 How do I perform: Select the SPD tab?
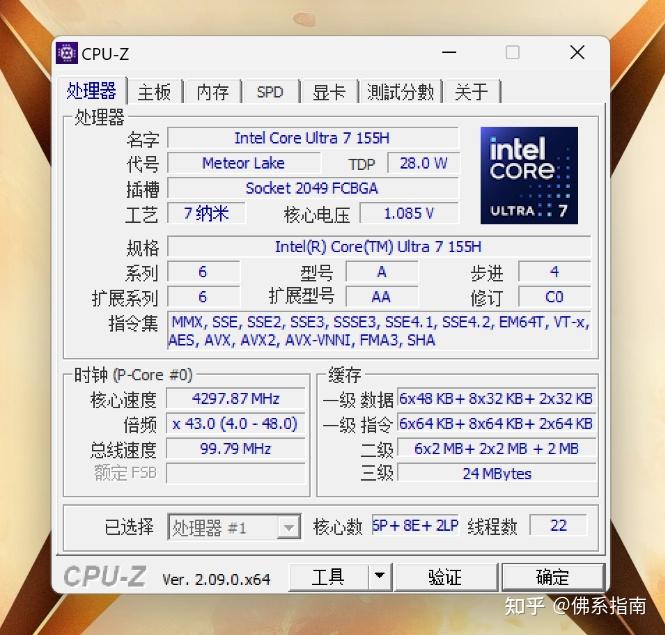[x=270, y=92]
